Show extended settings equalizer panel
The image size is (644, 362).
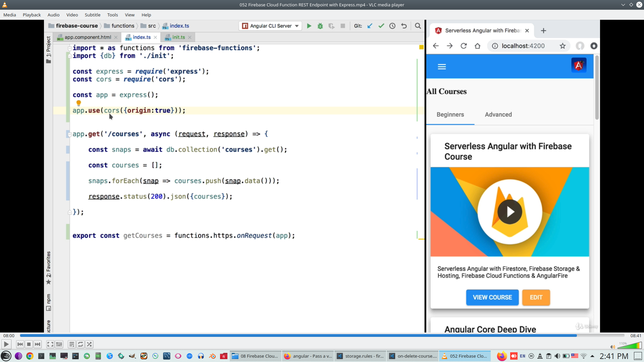coord(59,344)
